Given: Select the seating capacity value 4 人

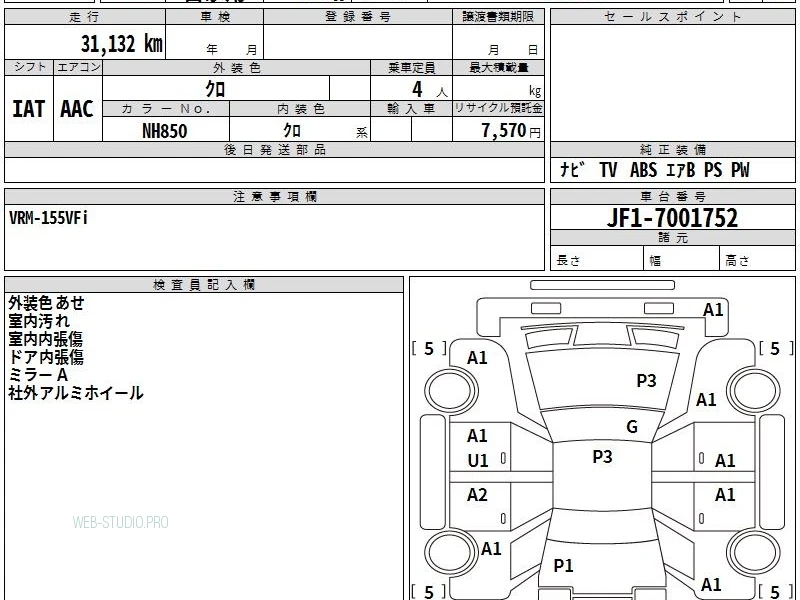Looking at the screenshot, I should coord(430,90).
